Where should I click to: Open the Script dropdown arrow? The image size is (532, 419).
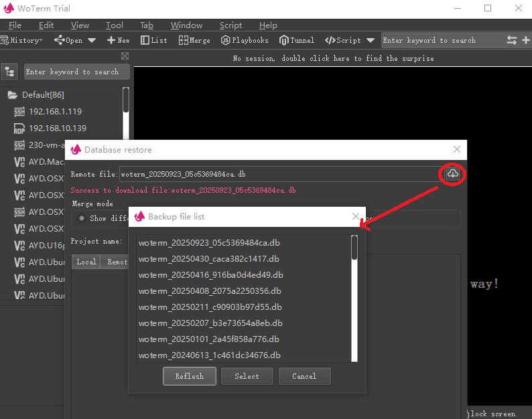[x=371, y=40]
